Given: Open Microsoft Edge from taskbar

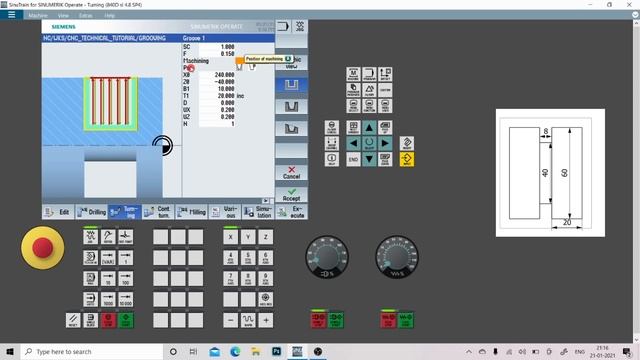Looking at the screenshot, I should tap(235, 351).
